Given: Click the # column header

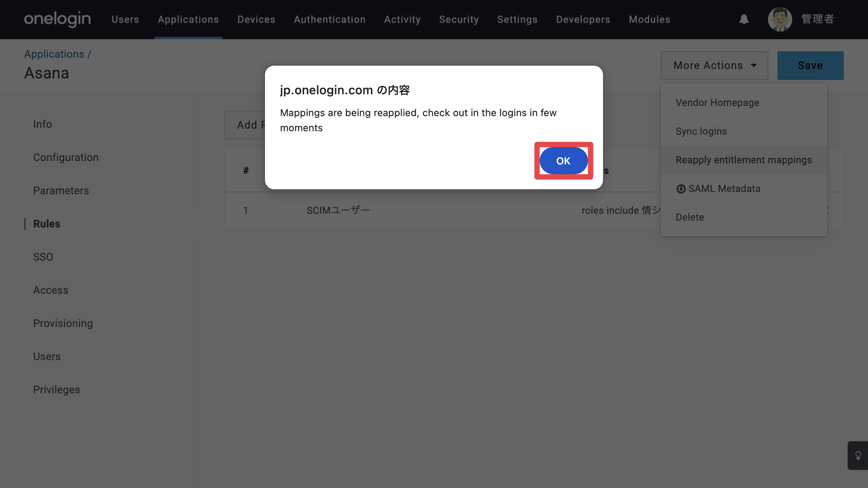Looking at the screenshot, I should point(246,170).
